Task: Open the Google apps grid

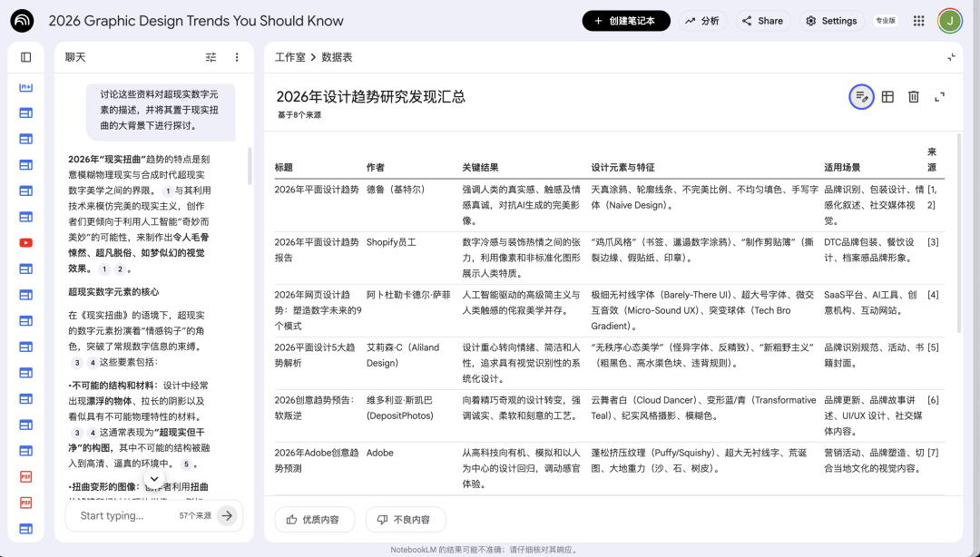Action: [x=919, y=21]
